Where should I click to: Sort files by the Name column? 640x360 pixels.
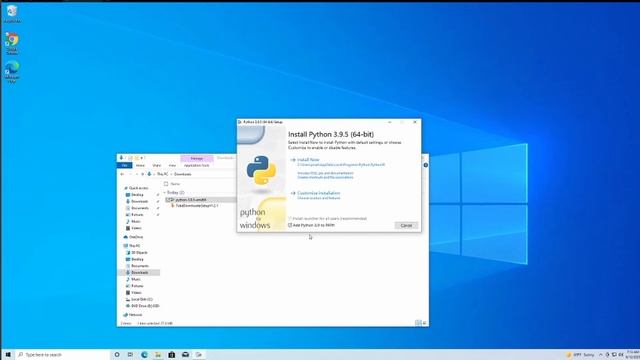click(175, 184)
